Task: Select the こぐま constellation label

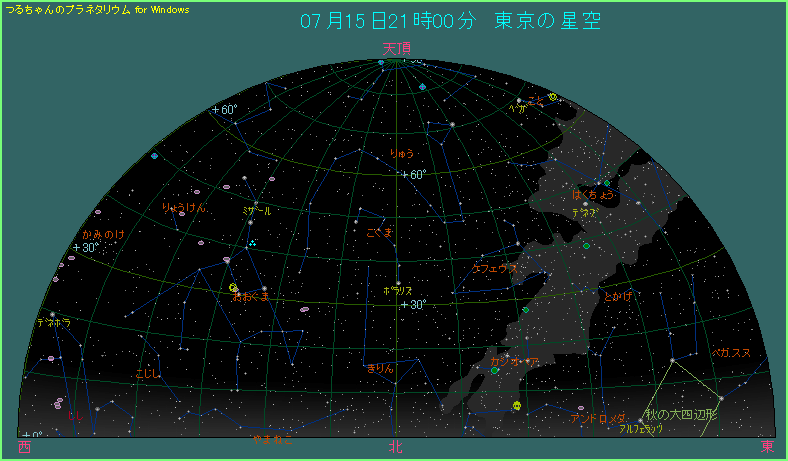Action: (381, 232)
